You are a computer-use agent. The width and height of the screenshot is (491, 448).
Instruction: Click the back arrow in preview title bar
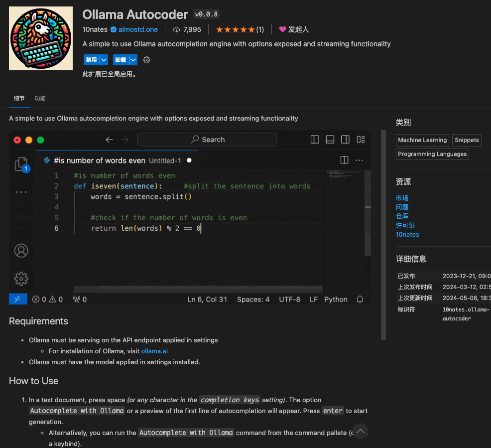point(109,140)
